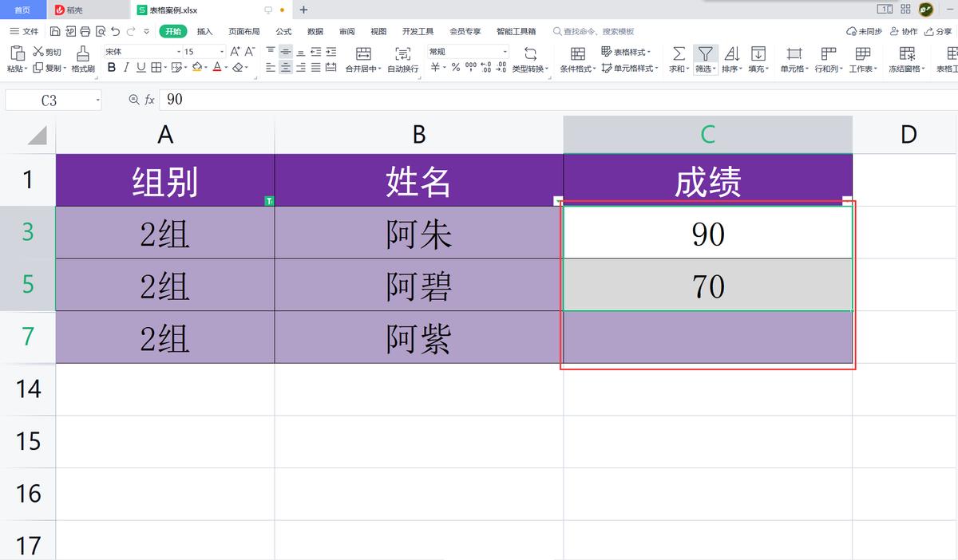The width and height of the screenshot is (958, 560).
Task: Open the font size dropdown showing 15
Action: pyautogui.click(x=220, y=50)
